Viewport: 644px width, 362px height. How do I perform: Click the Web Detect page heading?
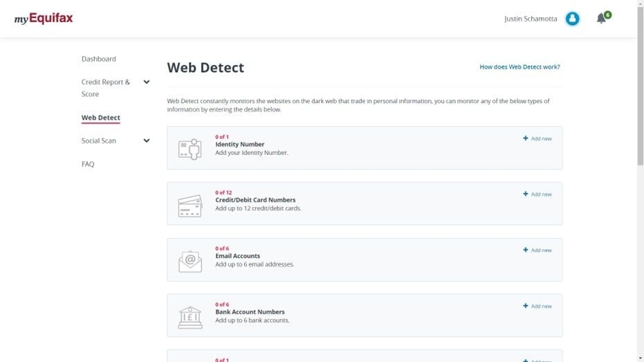(205, 67)
